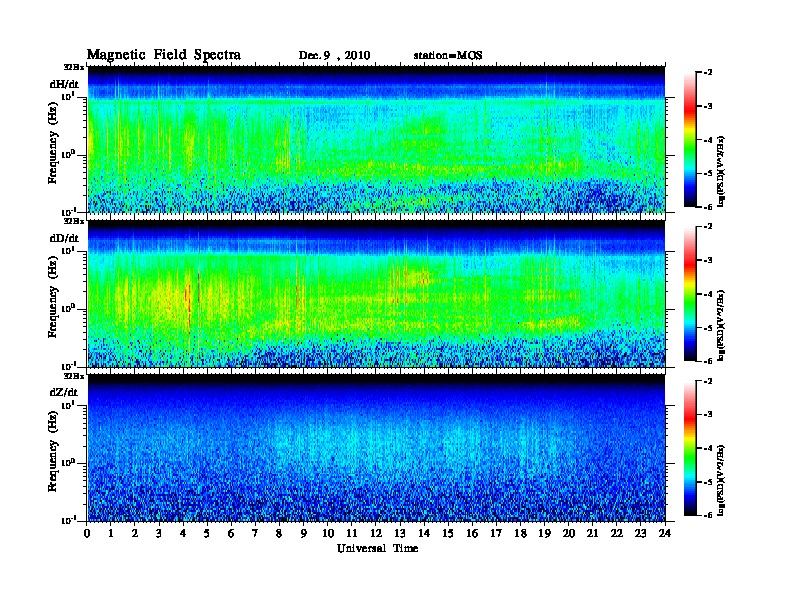Select the date text "Dec. 9, 2010"
Image resolution: width=792 pixels, height=612 pixels.
(x=334, y=56)
